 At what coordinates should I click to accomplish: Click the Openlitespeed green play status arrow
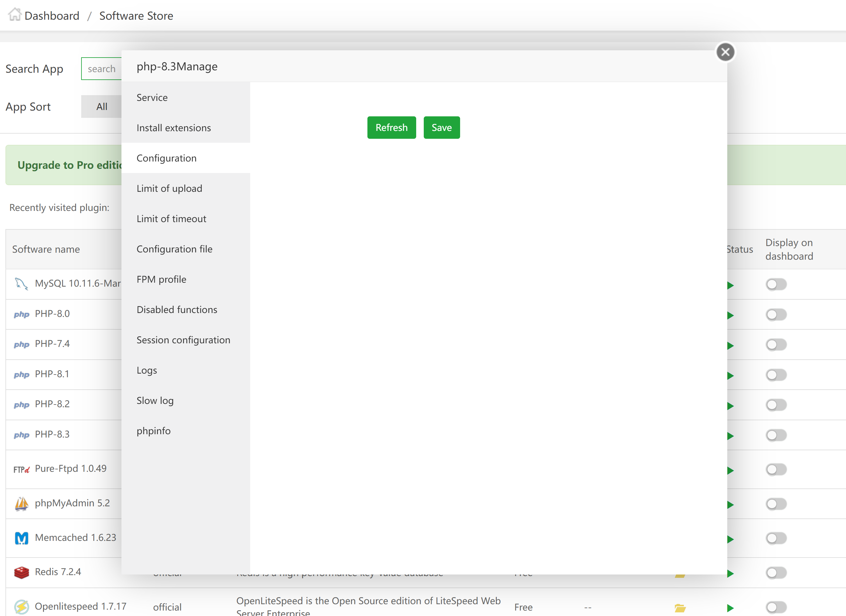(x=730, y=608)
